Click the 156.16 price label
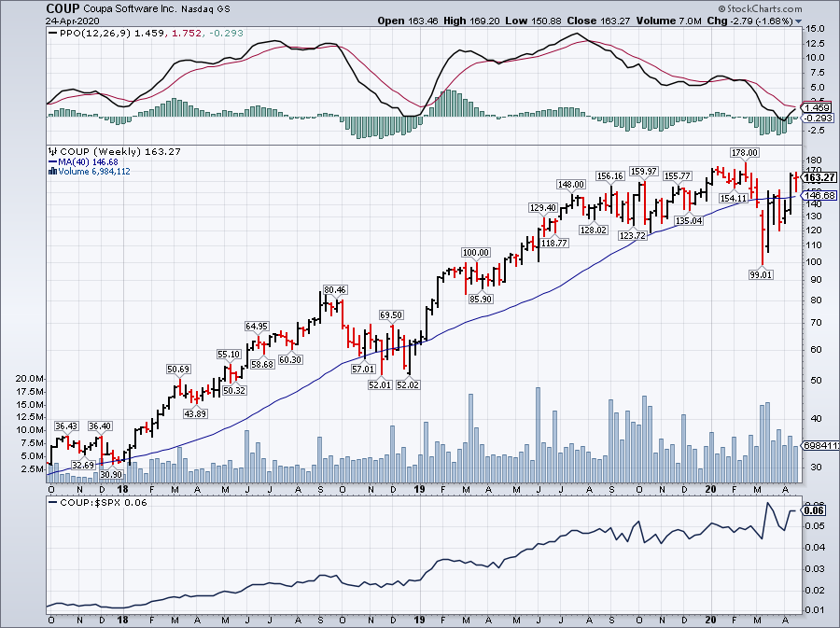The image size is (840, 628). pyautogui.click(x=609, y=176)
